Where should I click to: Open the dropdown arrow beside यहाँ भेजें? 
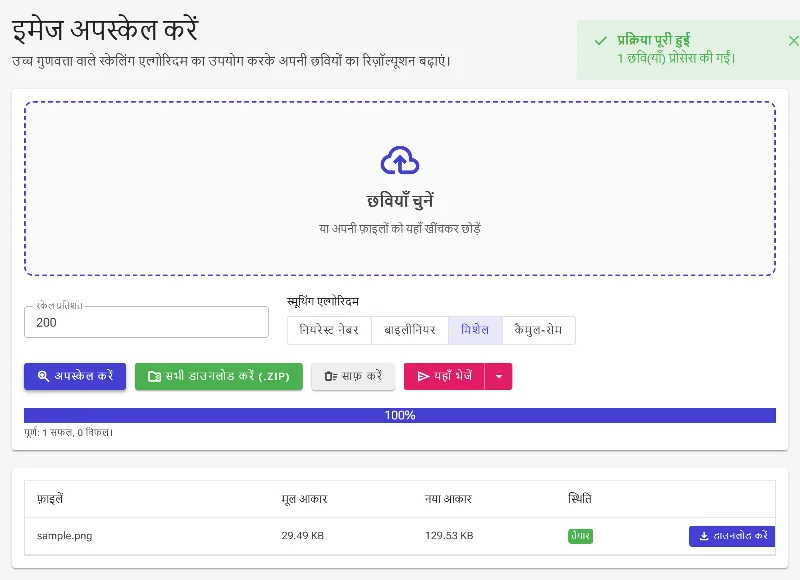pos(498,376)
